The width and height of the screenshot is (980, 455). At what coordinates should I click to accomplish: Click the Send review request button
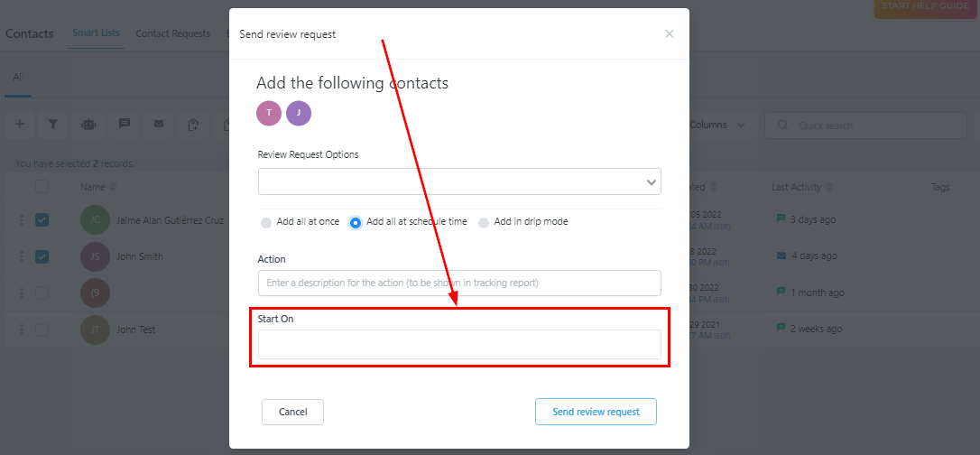click(596, 412)
